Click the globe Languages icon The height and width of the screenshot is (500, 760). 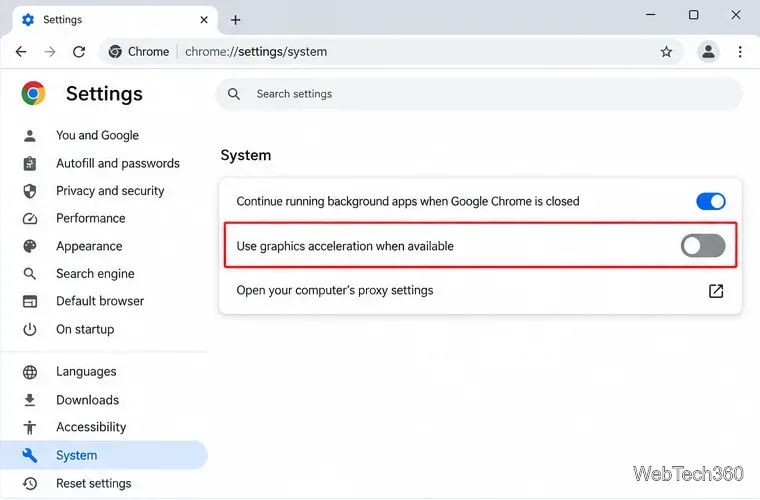click(30, 372)
